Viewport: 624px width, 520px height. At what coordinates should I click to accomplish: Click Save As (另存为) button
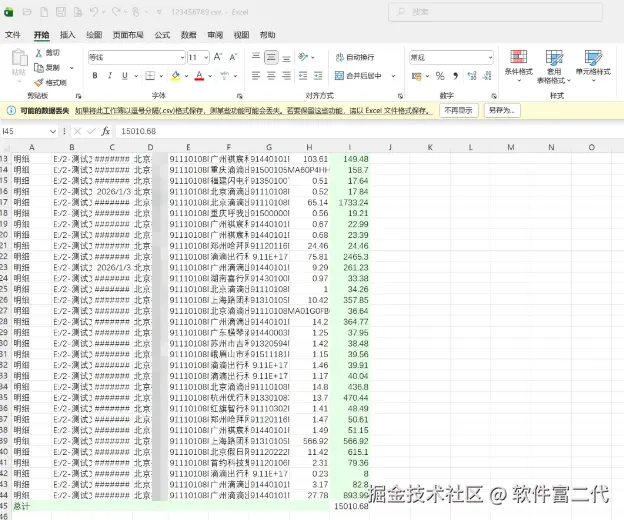pos(502,110)
